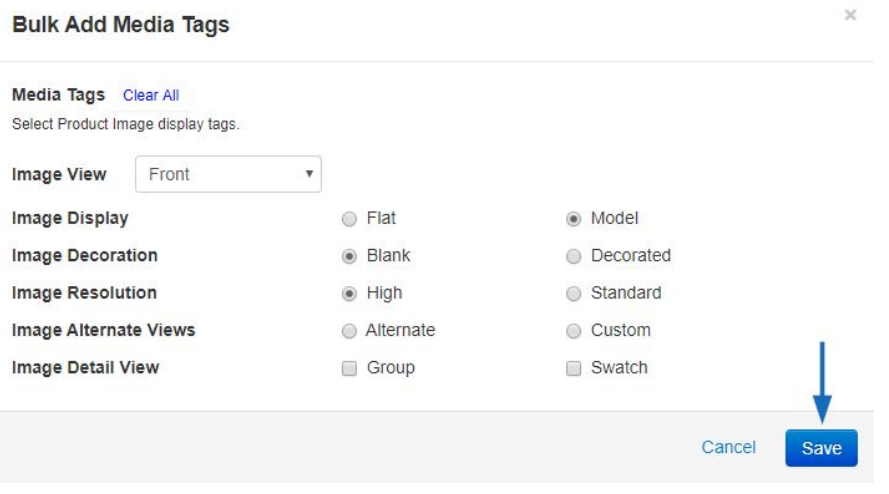Choose Decorated for Image Decoration
This screenshot has height=494, width=889.
point(573,256)
